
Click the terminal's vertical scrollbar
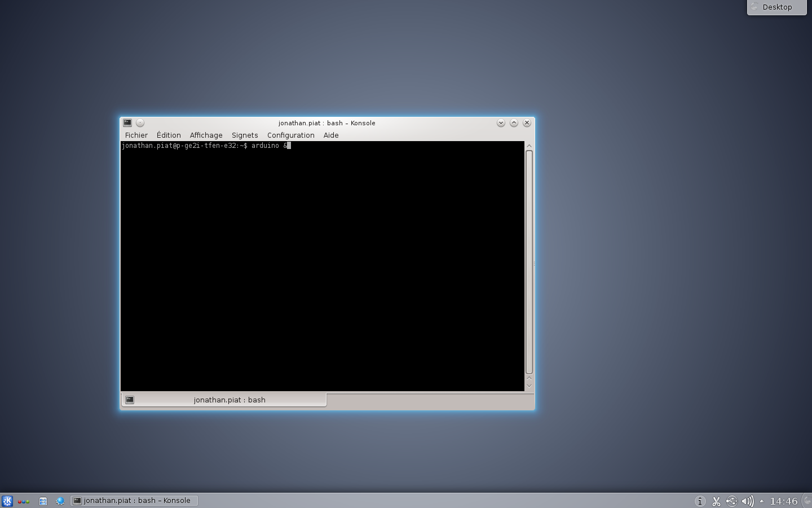tap(529, 262)
